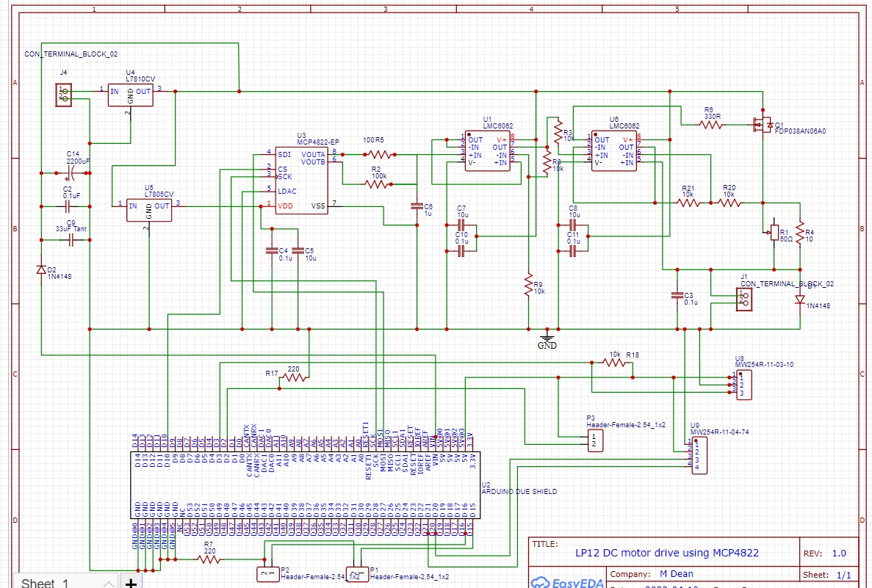Select the C14 2200uF capacitor symbol
This screenshot has width=872, height=588.
tap(70, 173)
